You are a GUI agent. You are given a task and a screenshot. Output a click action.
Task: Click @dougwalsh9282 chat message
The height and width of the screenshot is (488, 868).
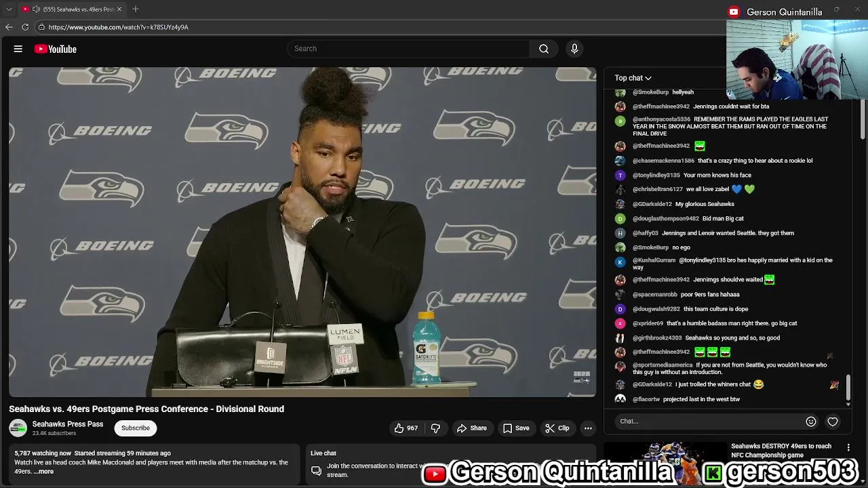tap(715, 309)
